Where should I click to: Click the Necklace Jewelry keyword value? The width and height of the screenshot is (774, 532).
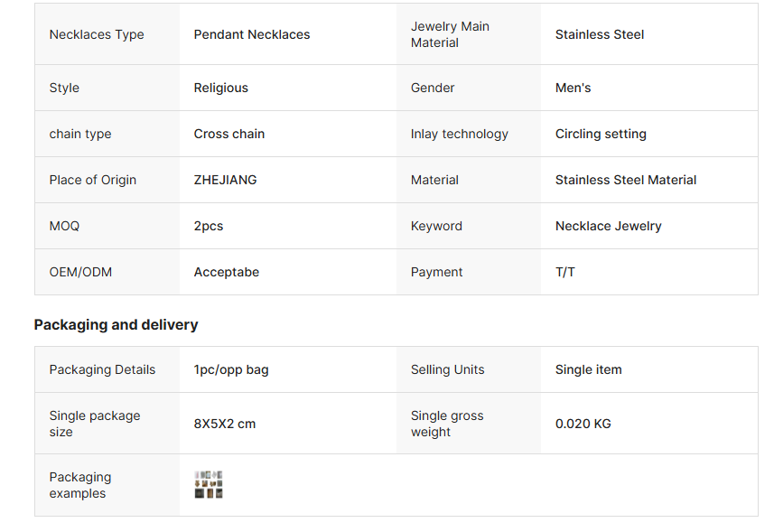coord(608,226)
